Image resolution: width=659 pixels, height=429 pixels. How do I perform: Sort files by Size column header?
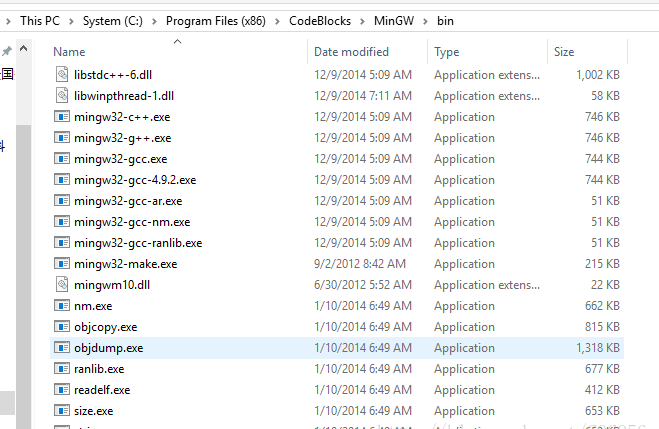pos(564,52)
